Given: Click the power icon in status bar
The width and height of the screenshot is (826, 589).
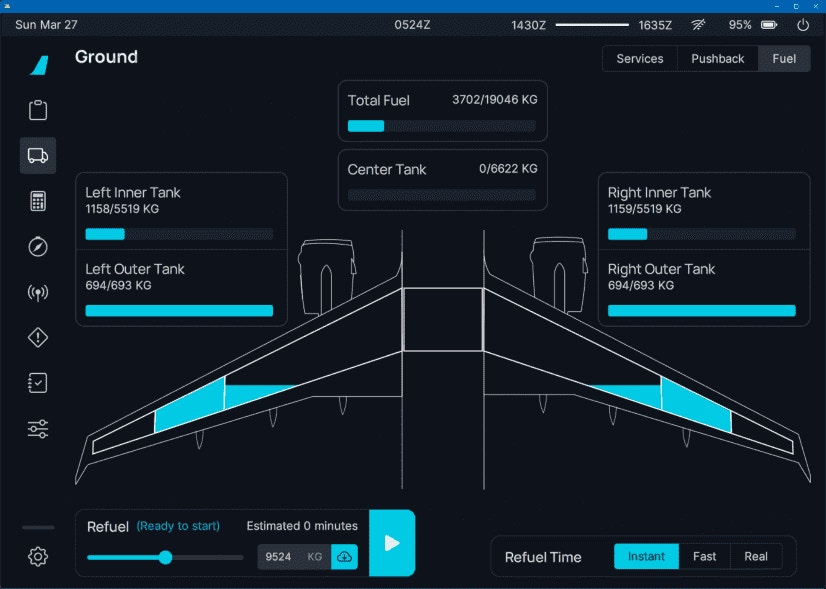Looking at the screenshot, I should point(802,25).
